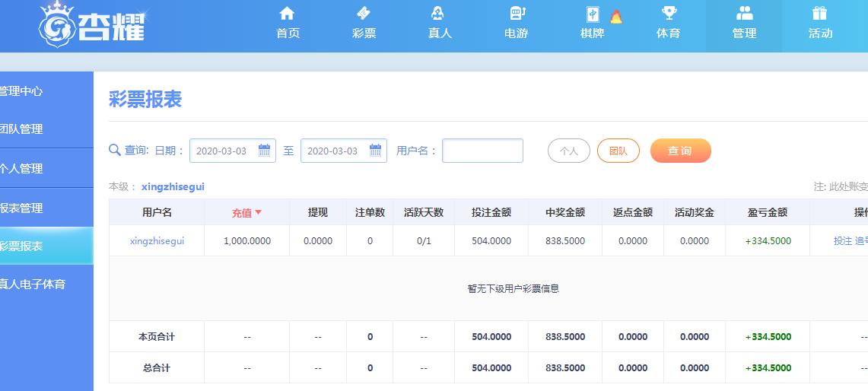Click the 中奖金额 column header
The width and height of the screenshot is (868, 391).
pos(565,212)
